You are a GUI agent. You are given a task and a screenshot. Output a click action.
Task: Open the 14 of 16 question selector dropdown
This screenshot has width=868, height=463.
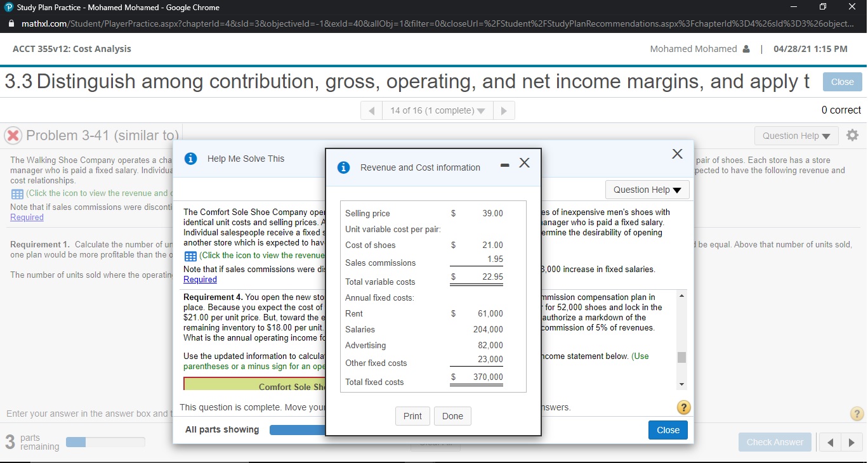coord(438,110)
